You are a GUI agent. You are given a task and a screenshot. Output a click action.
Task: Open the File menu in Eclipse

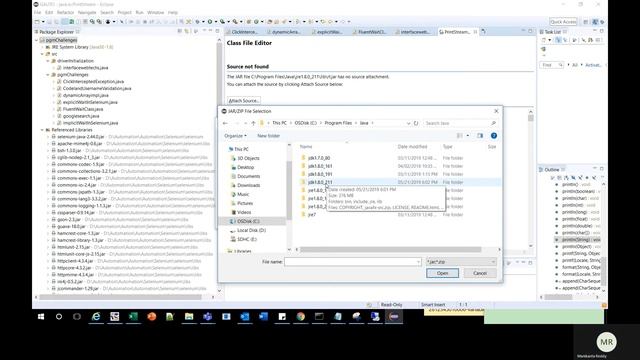(x=38, y=13)
